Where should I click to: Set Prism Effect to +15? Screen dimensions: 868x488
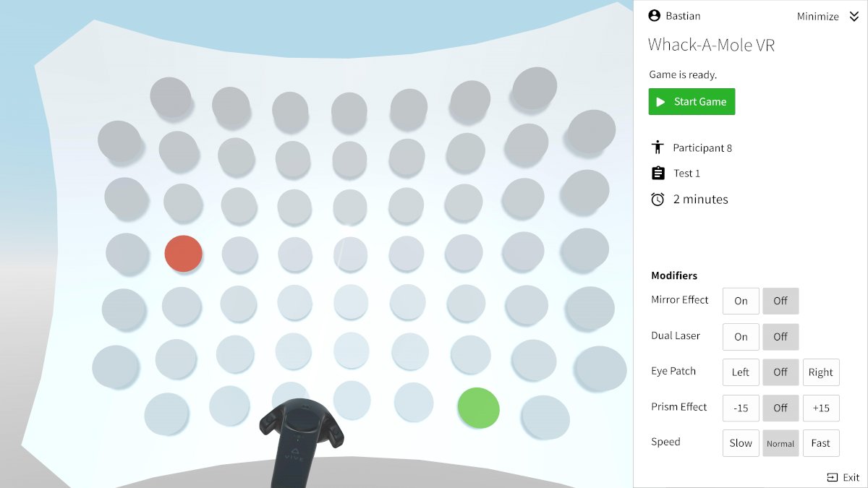[821, 408]
